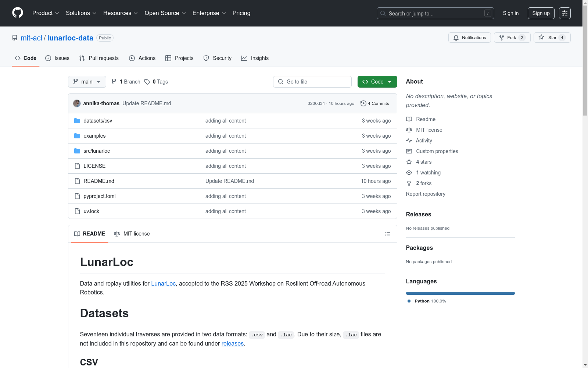Click the uv.lock file icon
The width and height of the screenshot is (588, 368).
pyautogui.click(x=77, y=211)
